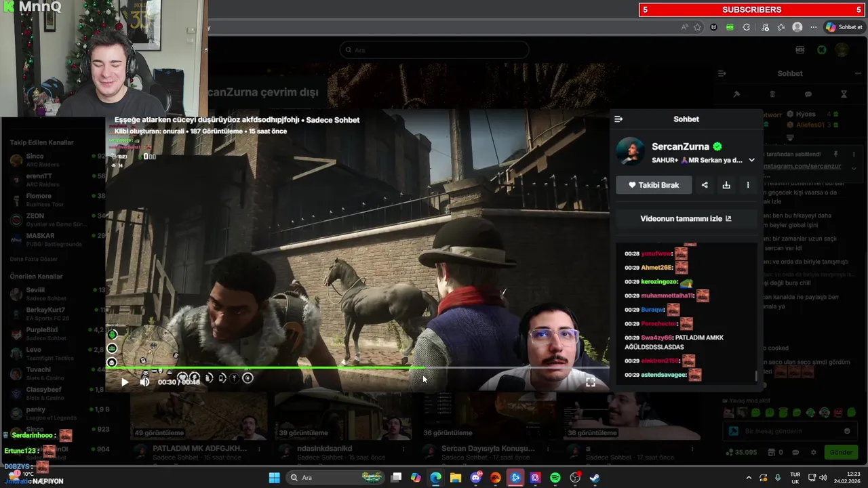Open PurpleBixi recommended channel

pyautogui.click(x=54, y=333)
